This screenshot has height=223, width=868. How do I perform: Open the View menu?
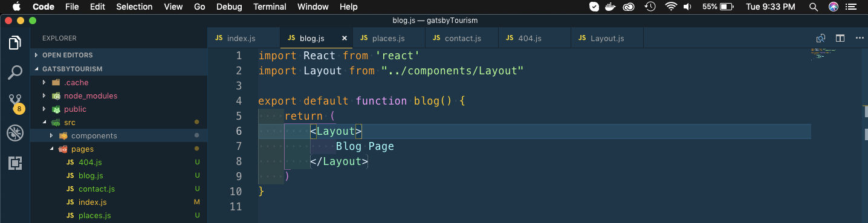pyautogui.click(x=173, y=7)
